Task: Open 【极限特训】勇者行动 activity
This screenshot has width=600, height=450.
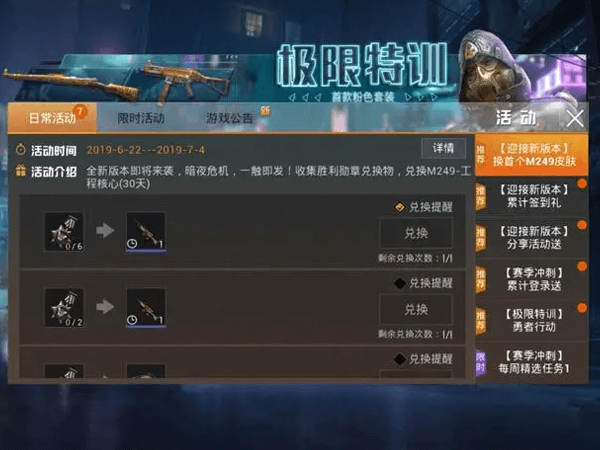Action: (x=532, y=321)
